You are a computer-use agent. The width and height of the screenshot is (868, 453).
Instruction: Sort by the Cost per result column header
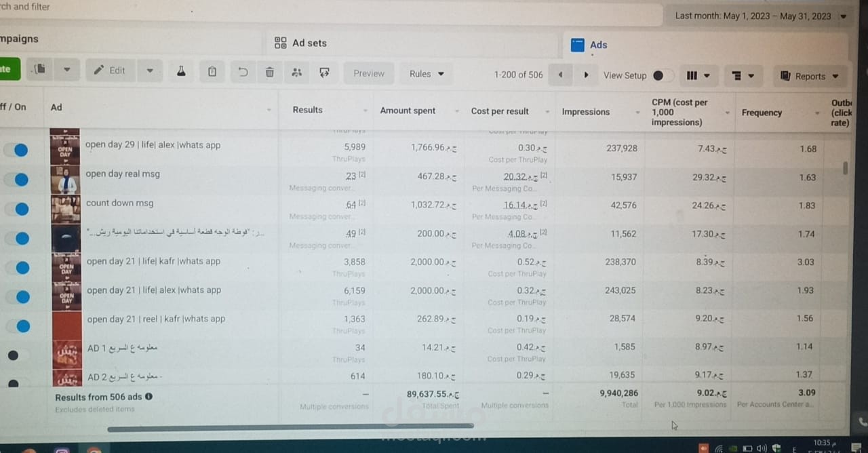tap(500, 111)
